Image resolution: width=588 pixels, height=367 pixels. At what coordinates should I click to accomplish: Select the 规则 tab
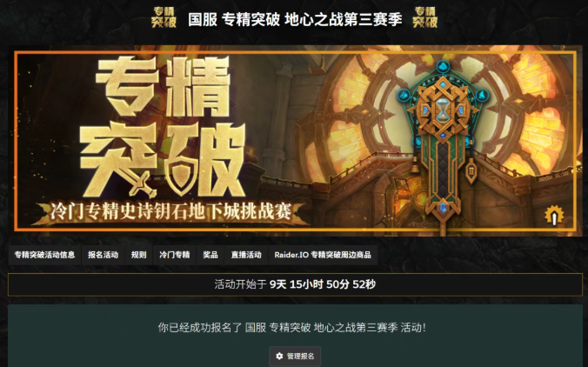click(138, 255)
